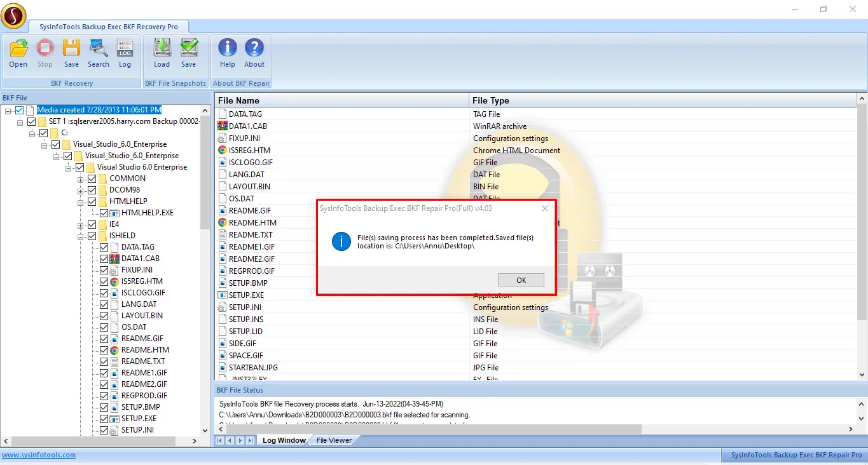
Task: Click Save in the BKF Recovery group
Action: 72,53
